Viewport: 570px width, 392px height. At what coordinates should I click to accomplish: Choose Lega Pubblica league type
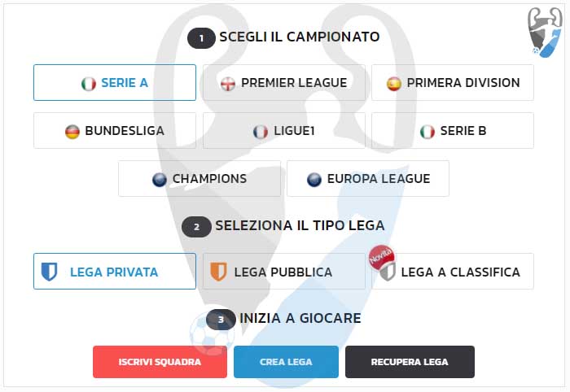point(283,272)
